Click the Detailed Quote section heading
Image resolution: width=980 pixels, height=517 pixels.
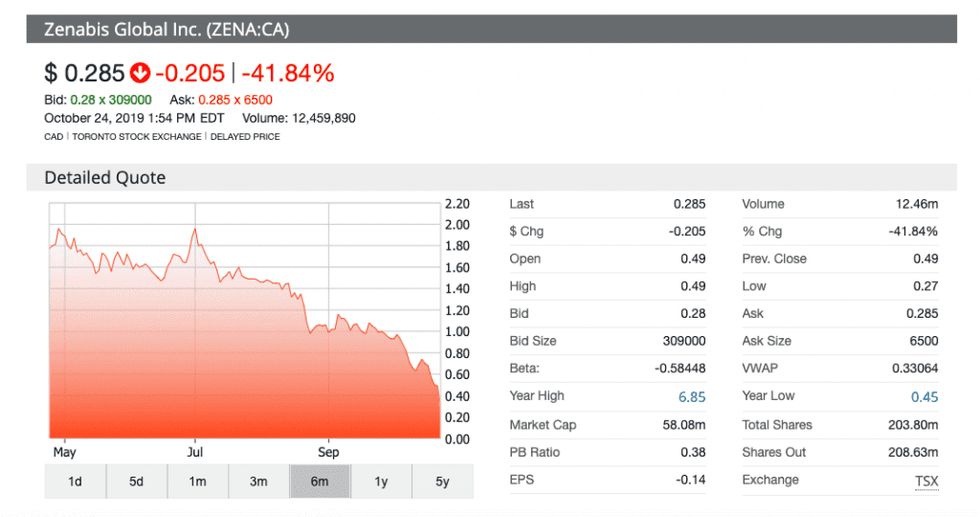click(x=105, y=178)
